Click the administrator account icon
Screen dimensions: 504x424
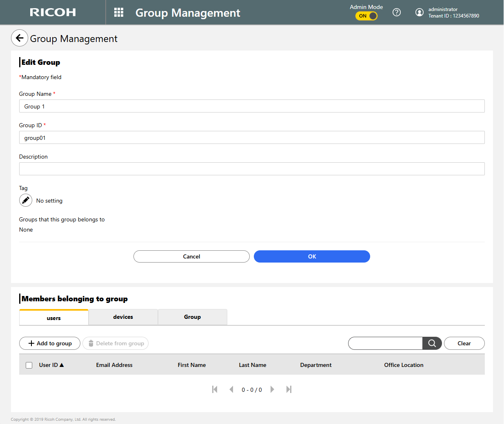pos(420,12)
